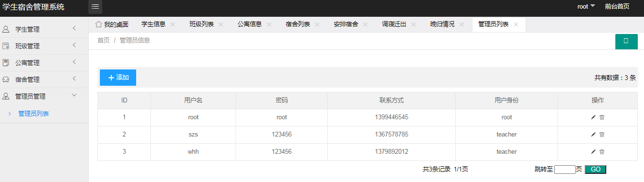Click the phone number 1399446545 cell

pyautogui.click(x=392, y=117)
